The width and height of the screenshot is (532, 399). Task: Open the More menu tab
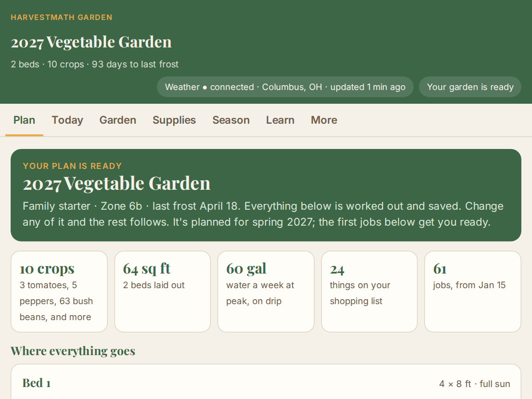(x=324, y=120)
